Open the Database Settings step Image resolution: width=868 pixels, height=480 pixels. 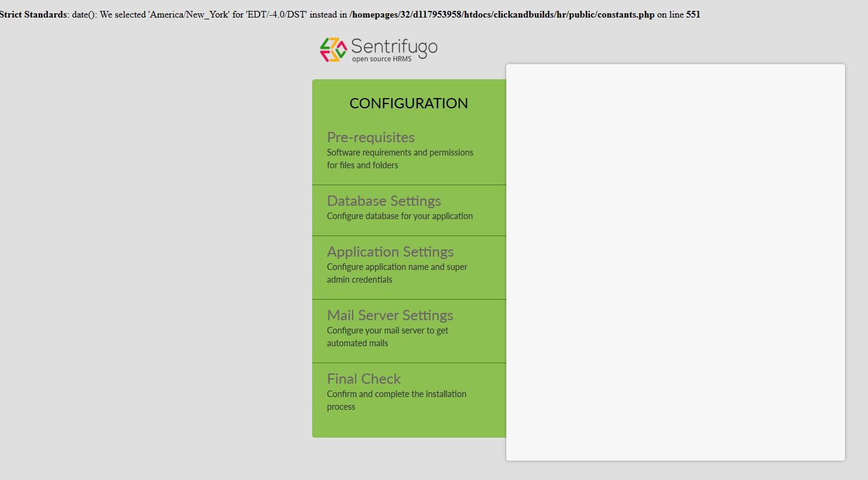383,200
